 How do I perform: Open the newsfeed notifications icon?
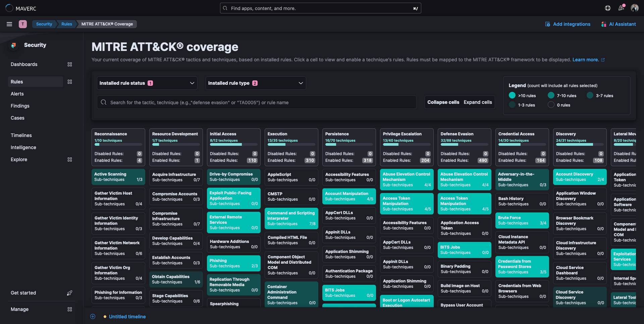621,8
